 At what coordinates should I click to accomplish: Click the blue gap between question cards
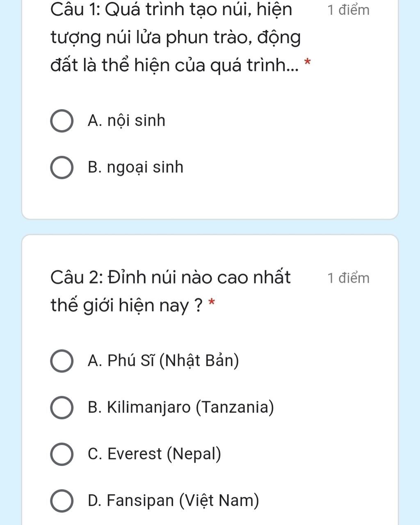pyautogui.click(x=210, y=227)
